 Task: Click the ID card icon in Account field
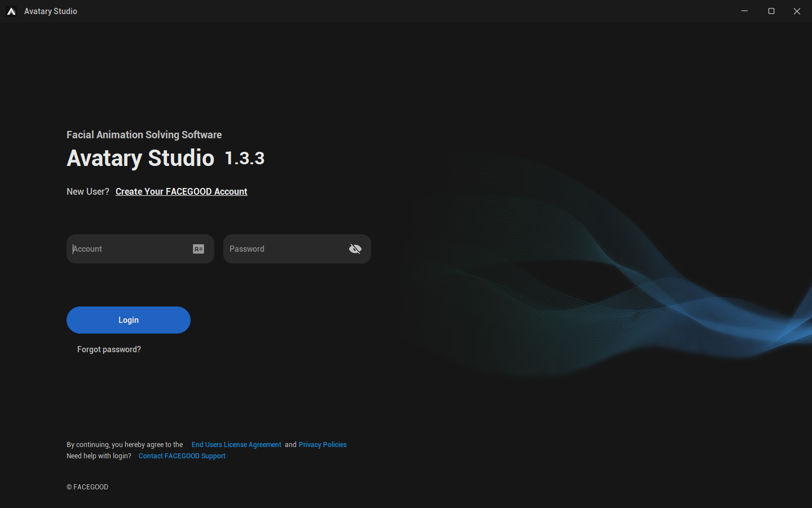point(198,249)
